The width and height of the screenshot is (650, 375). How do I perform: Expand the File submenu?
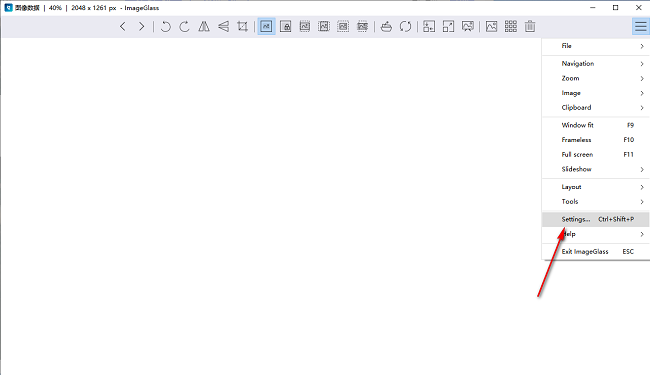click(596, 46)
